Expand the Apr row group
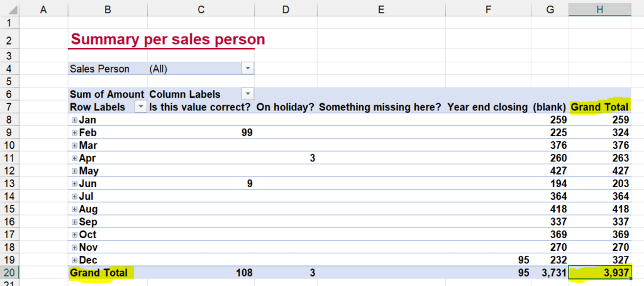 74,158
